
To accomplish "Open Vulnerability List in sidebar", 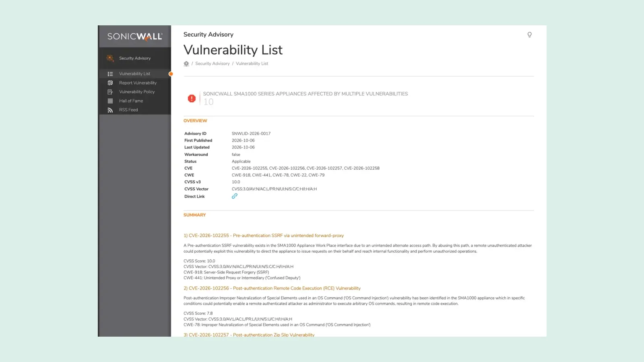I will click(135, 74).
